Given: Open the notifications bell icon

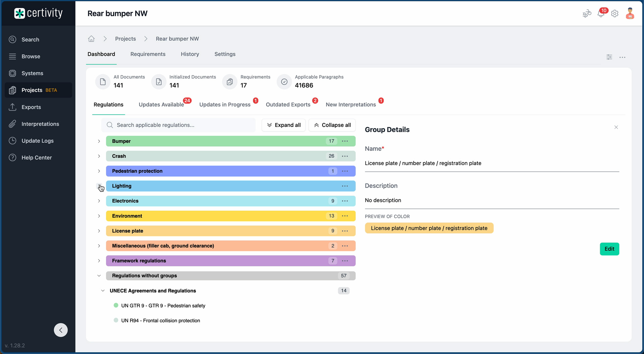Looking at the screenshot, I should click(x=600, y=14).
